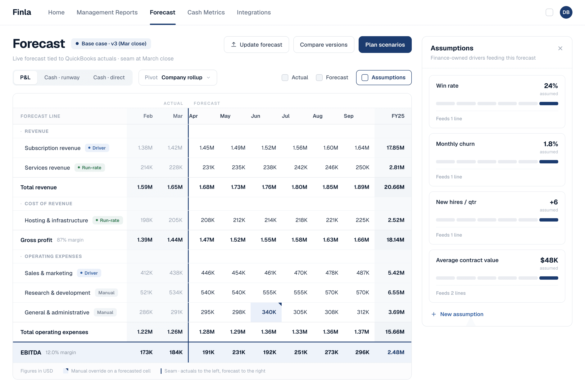Click the Update forecast button
This screenshot has height=392, width=585.
[x=257, y=45]
